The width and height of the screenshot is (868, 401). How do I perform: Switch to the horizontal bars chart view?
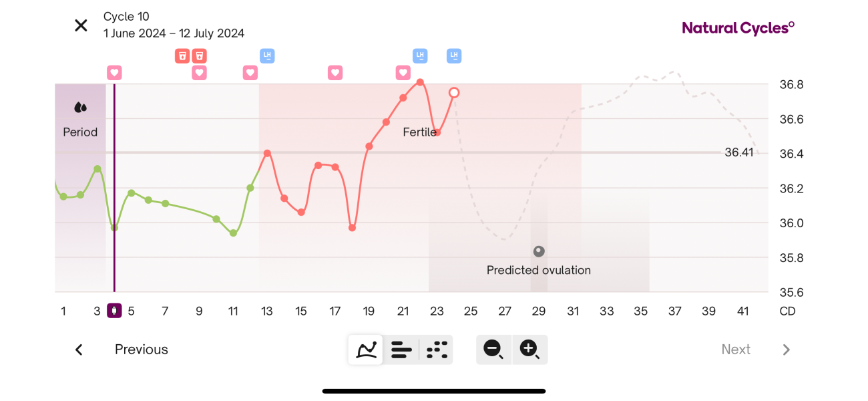[401, 350]
